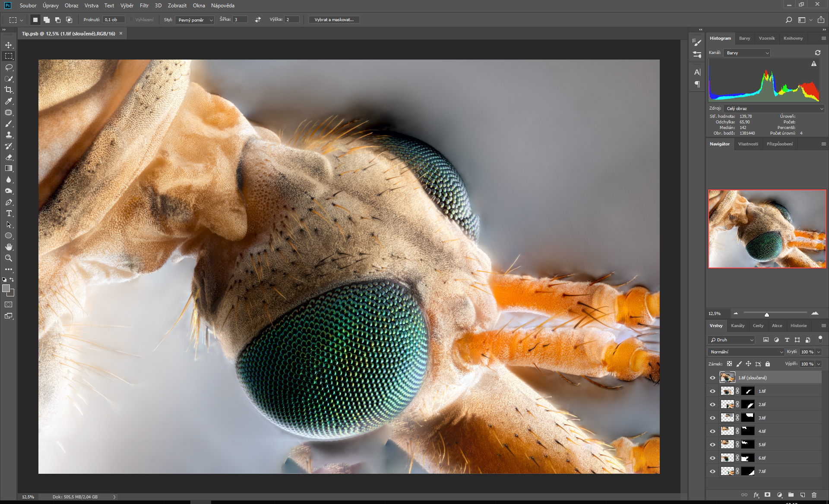This screenshot has height=504, width=829.
Task: Open the Filtr menu
Action: tap(144, 6)
